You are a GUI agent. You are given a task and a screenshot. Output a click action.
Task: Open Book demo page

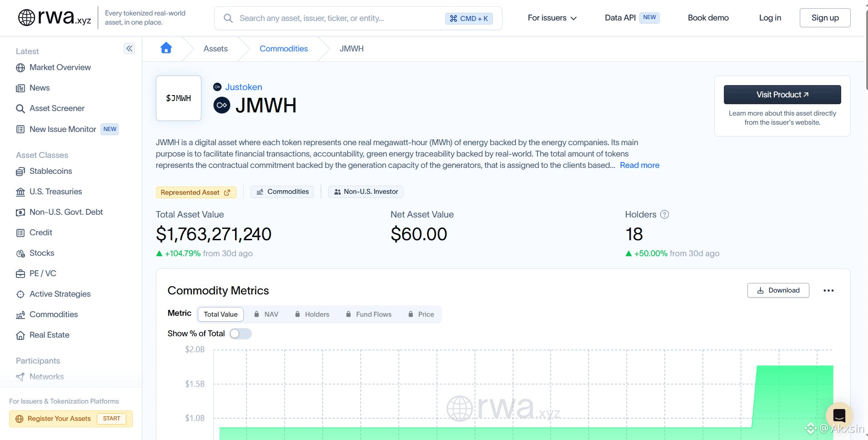(x=708, y=18)
